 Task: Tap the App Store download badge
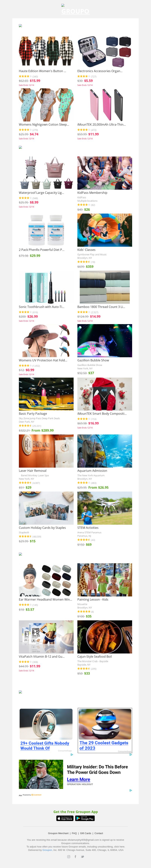coord(65,818)
